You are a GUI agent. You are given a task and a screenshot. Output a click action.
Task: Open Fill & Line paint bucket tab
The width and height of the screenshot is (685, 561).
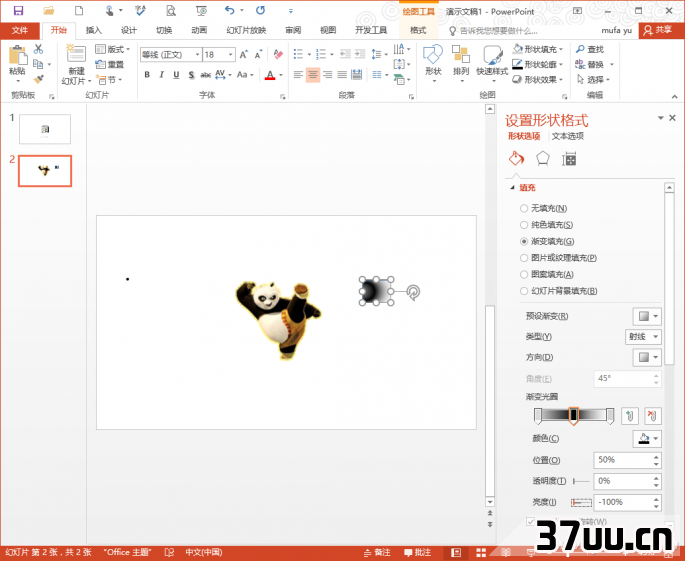pos(516,158)
